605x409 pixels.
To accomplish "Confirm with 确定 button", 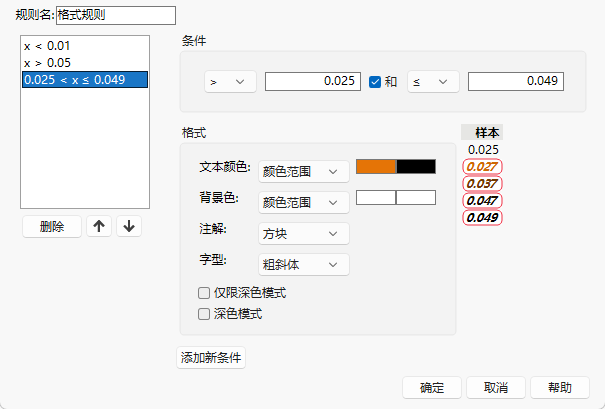I will tap(432, 387).
